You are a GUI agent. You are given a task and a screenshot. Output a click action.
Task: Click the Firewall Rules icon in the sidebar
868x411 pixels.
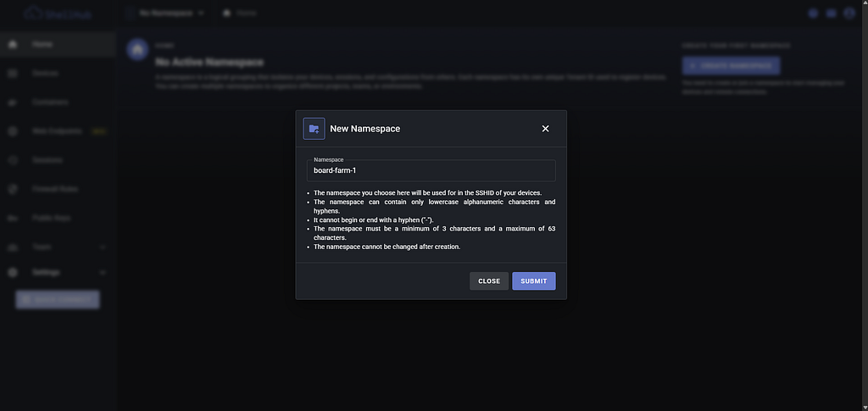[x=12, y=189]
